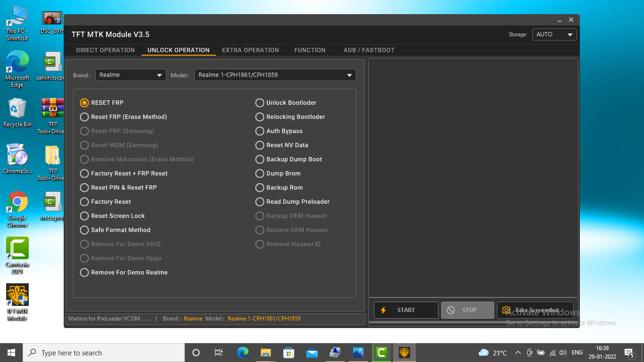
Task: Open TFT Tool+Driver folder icon
Action: click(x=52, y=163)
